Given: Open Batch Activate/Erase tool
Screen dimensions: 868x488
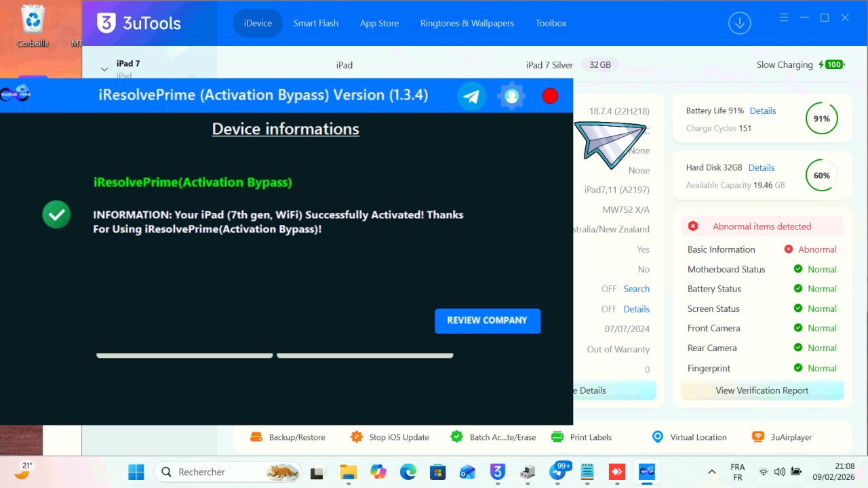Looking at the screenshot, I should pyautogui.click(x=493, y=437).
